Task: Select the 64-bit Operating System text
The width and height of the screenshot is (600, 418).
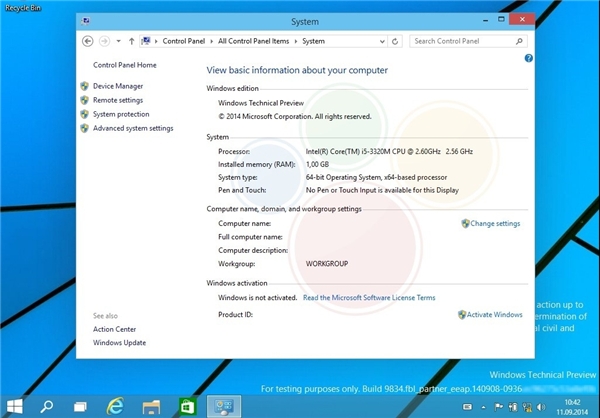Action: coord(376,178)
